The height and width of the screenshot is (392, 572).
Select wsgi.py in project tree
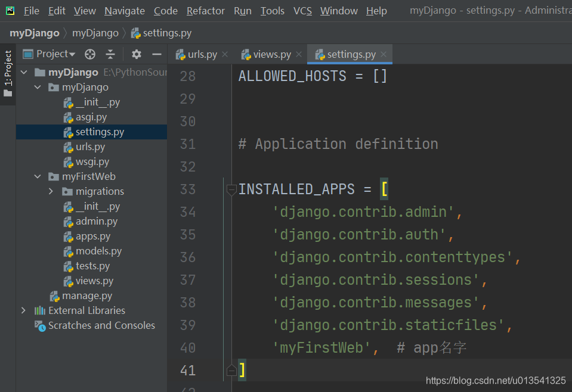click(x=92, y=162)
